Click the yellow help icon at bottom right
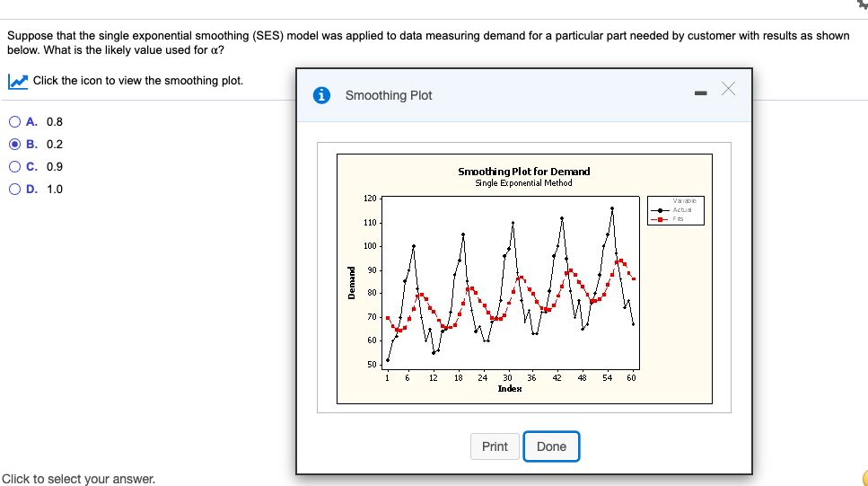The width and height of the screenshot is (868, 486). click(x=865, y=478)
